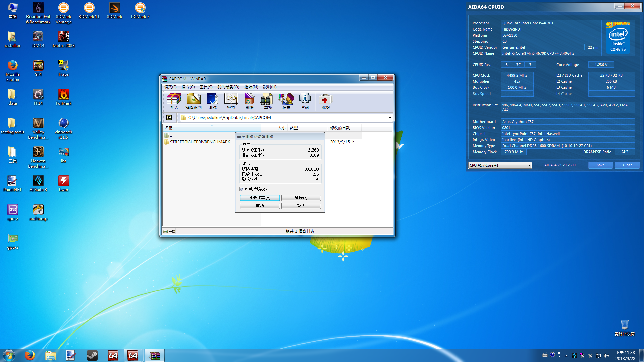
Task: Click the Extract To (解壓縮到) toolbar icon
Action: (194, 101)
